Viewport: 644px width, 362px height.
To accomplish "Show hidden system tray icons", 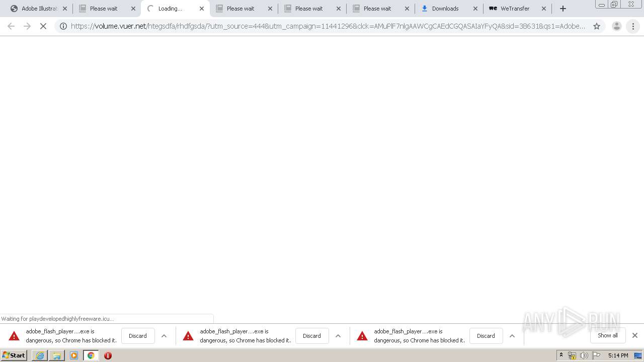I will pyautogui.click(x=561, y=355).
